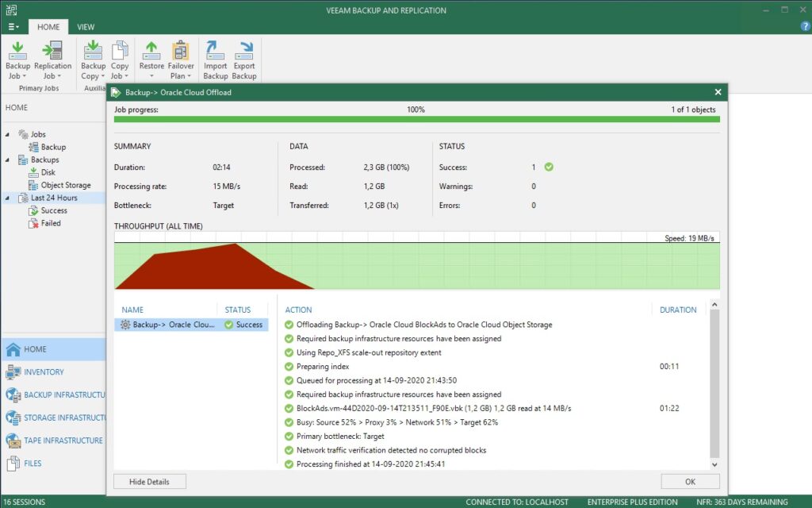Select the Backups node in tree

click(x=38, y=160)
